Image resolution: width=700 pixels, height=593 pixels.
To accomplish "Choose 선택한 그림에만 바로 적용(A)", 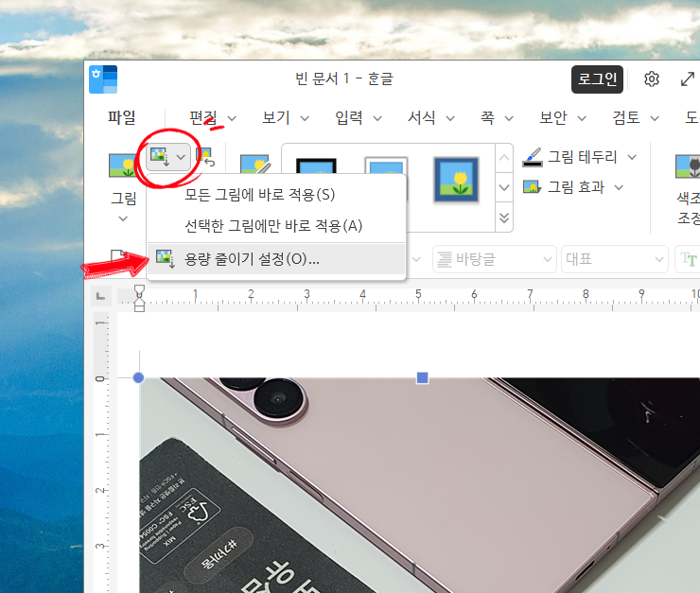I will pyautogui.click(x=276, y=226).
